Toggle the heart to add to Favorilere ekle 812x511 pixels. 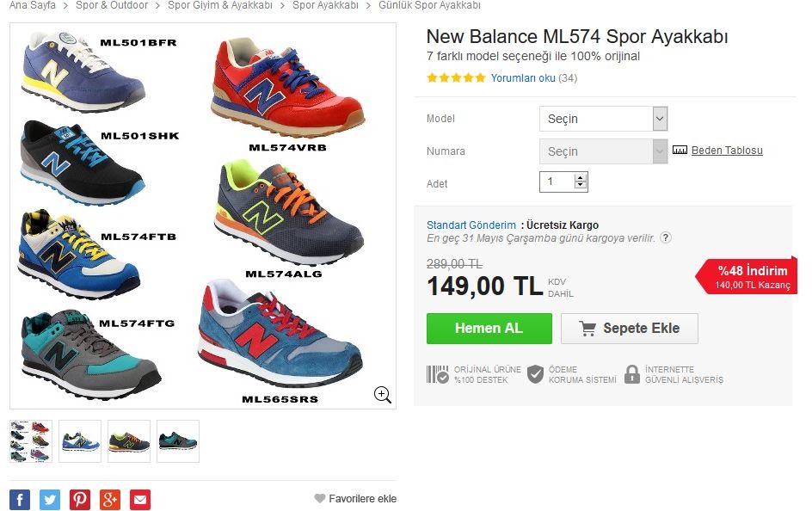[317, 498]
